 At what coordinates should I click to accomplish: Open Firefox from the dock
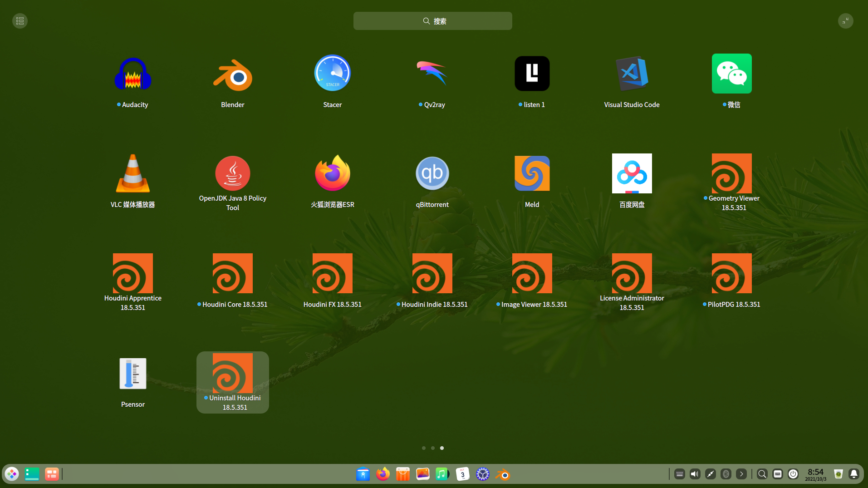383,474
